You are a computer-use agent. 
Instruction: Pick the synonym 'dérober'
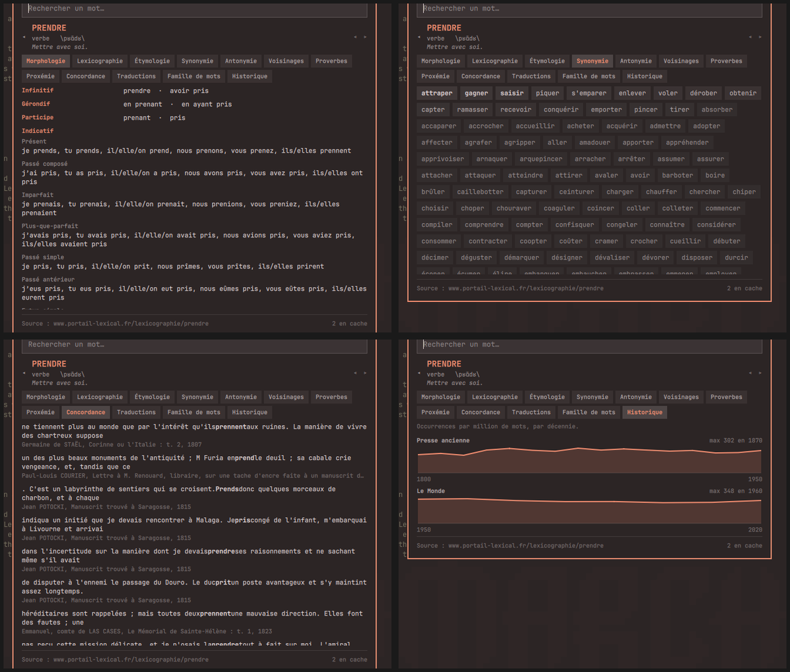pos(703,93)
